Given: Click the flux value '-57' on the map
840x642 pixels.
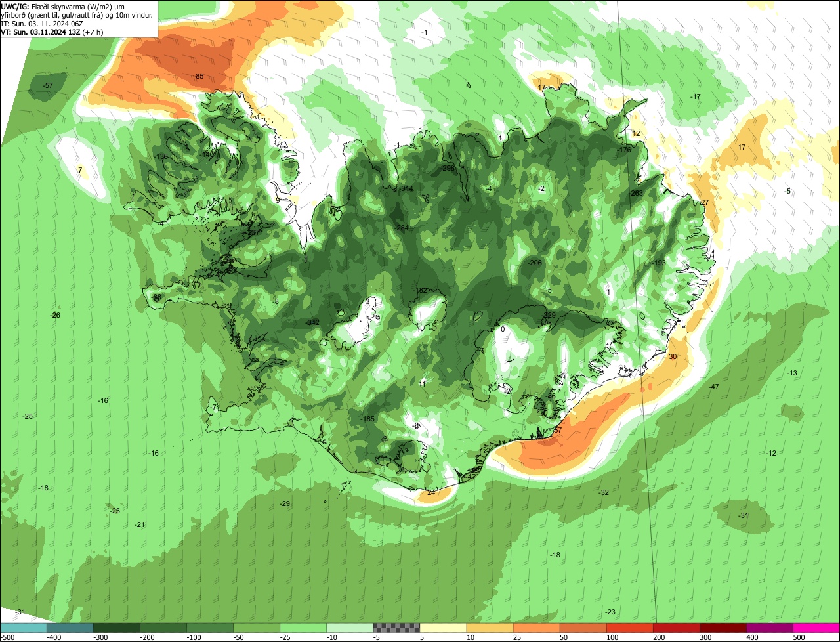Looking at the screenshot, I should (48, 86).
